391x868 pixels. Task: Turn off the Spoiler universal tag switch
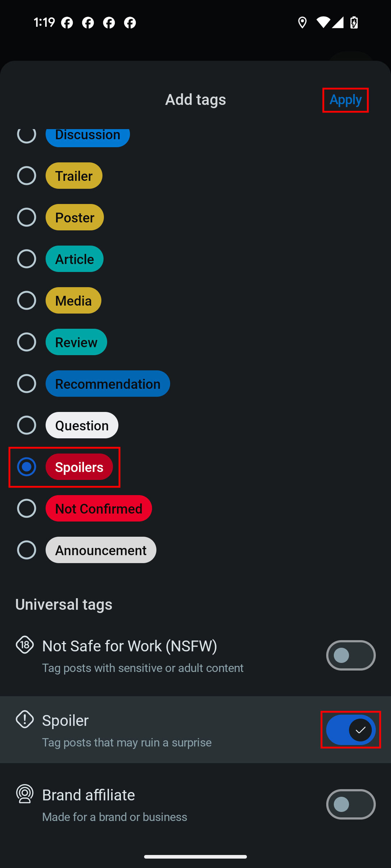tap(350, 730)
